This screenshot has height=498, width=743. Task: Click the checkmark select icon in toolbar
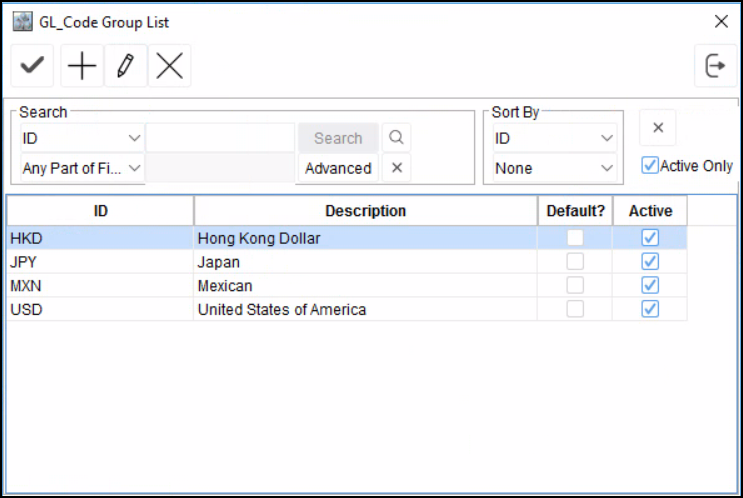point(33,66)
